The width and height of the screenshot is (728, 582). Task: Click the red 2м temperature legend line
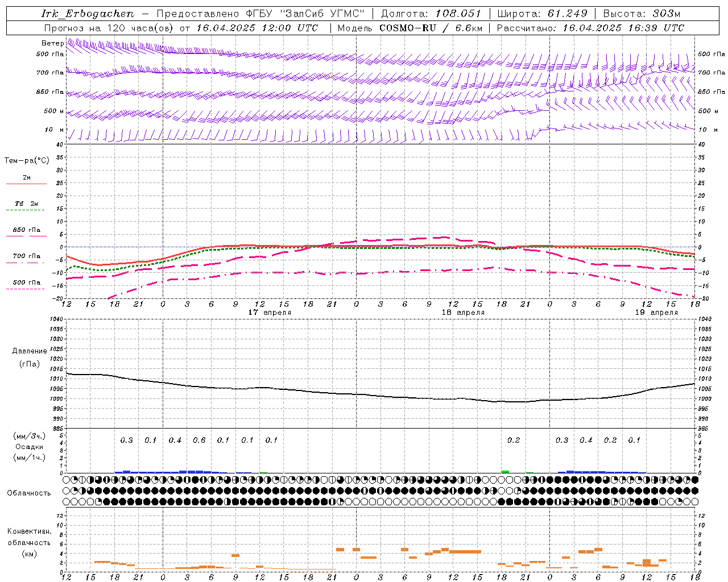coord(26,184)
